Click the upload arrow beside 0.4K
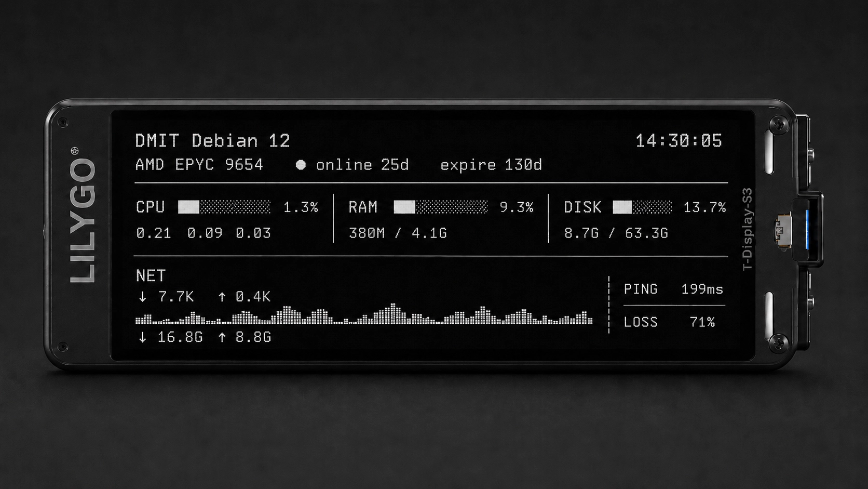This screenshot has height=489, width=868. (222, 297)
